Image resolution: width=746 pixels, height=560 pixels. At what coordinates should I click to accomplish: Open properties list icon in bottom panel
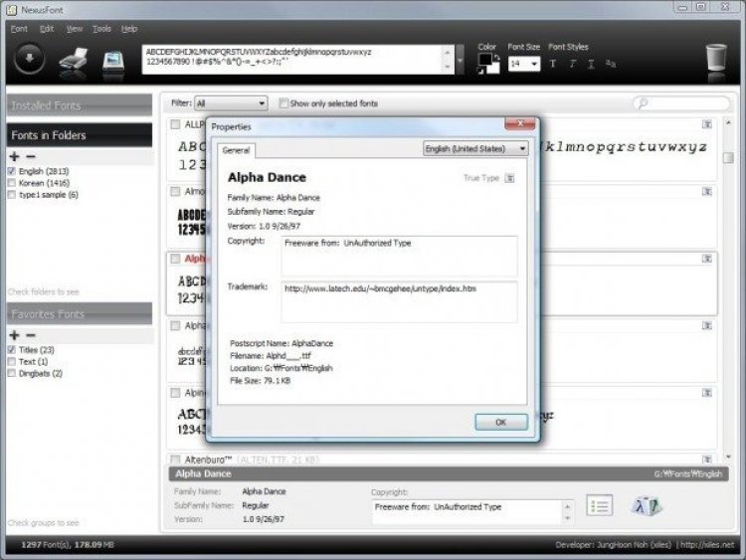pos(600,505)
